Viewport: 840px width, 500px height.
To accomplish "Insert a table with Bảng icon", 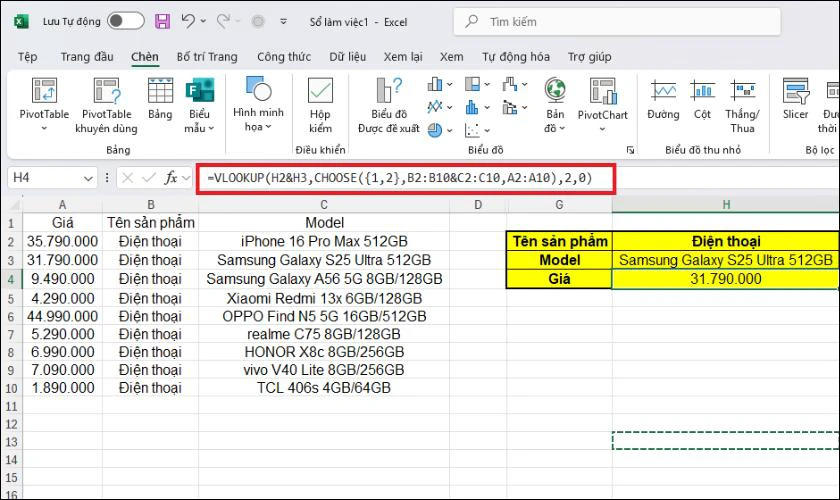I will (160, 90).
